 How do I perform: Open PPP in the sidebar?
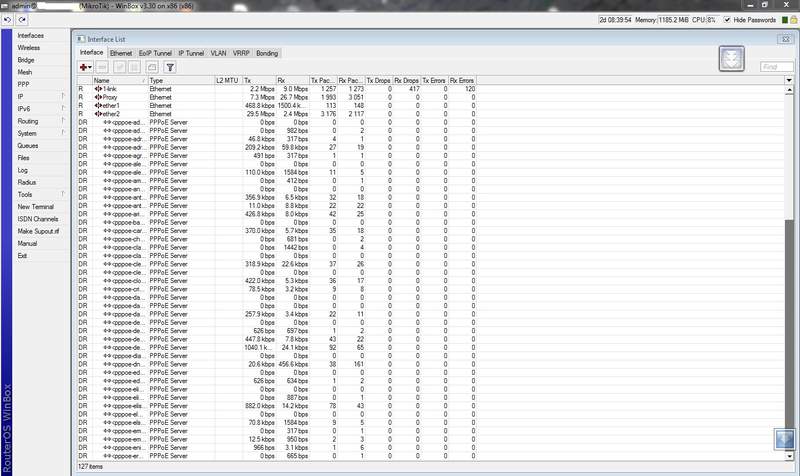pyautogui.click(x=23, y=84)
